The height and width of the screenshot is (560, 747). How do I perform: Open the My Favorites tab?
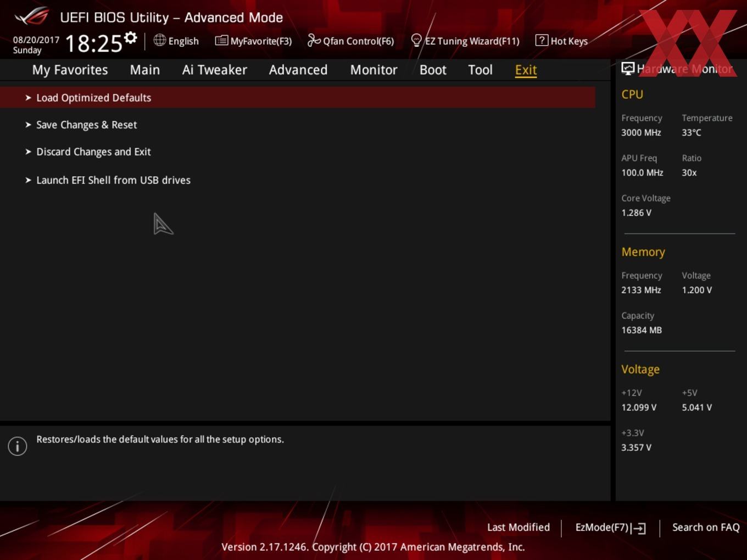(70, 70)
